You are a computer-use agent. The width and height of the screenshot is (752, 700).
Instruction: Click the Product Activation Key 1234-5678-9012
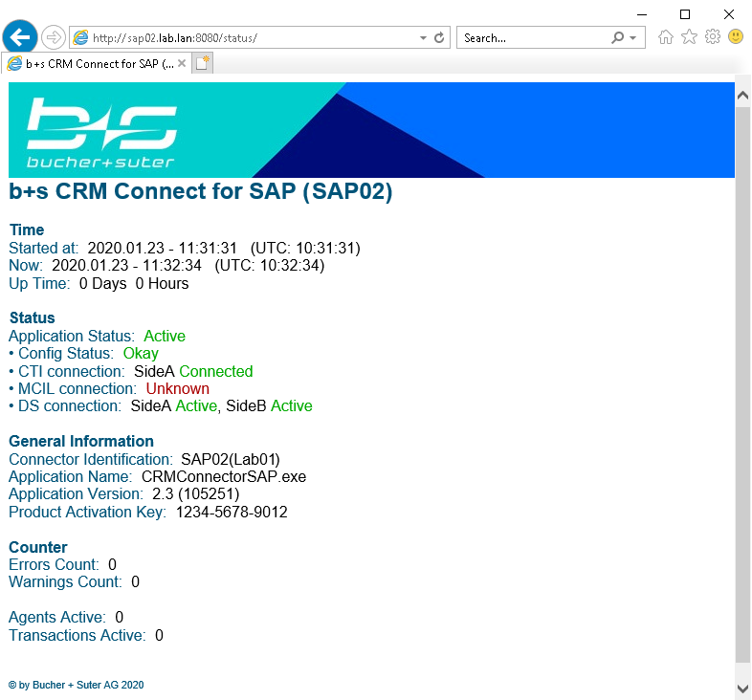(x=232, y=513)
